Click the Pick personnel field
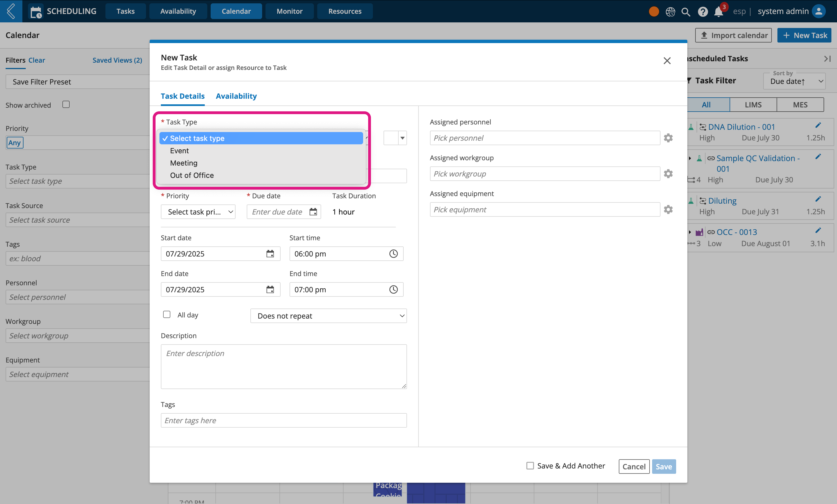 [x=545, y=138]
